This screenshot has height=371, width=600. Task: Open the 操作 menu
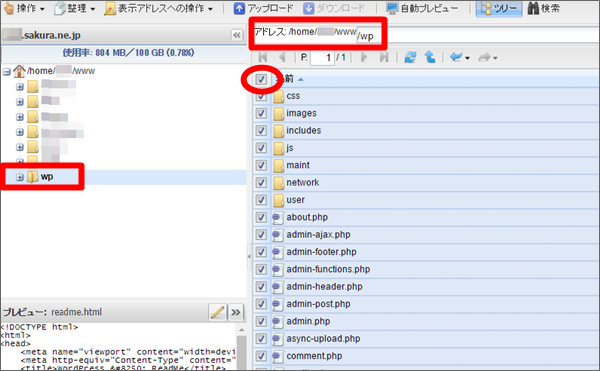[x=24, y=8]
